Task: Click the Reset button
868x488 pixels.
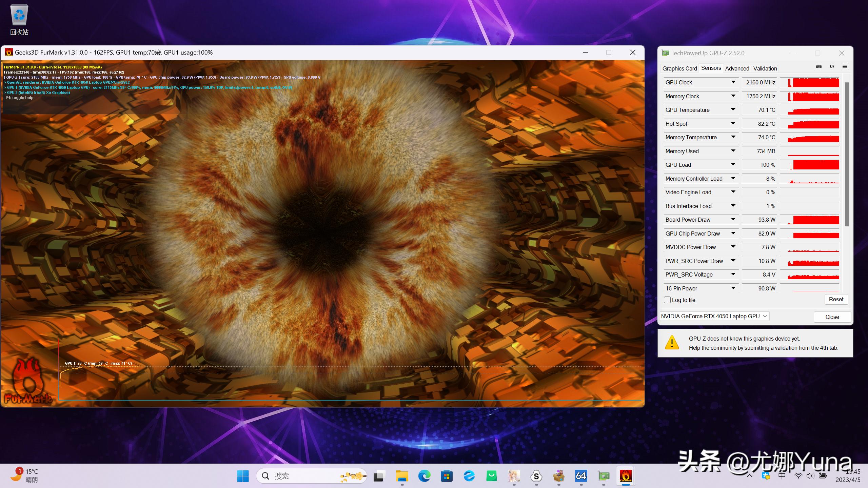Action: tap(836, 299)
